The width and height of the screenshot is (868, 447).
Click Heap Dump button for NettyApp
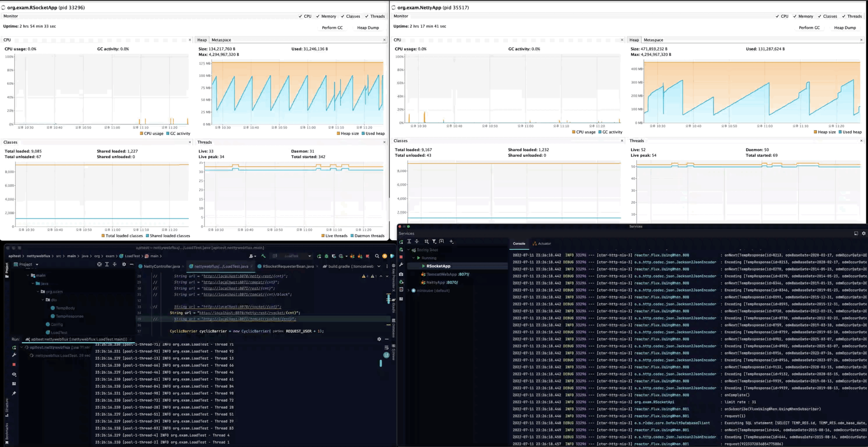click(x=844, y=28)
